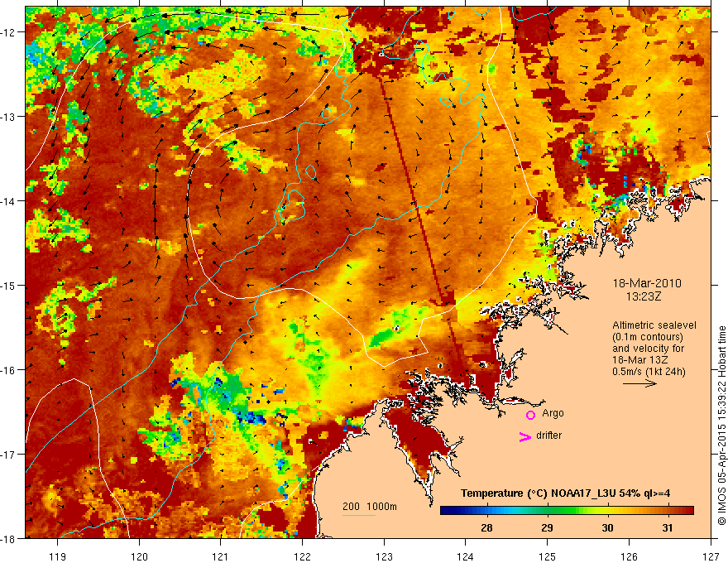Click latitude label -14 on left axis
The image size is (728, 563).
[x=8, y=201]
